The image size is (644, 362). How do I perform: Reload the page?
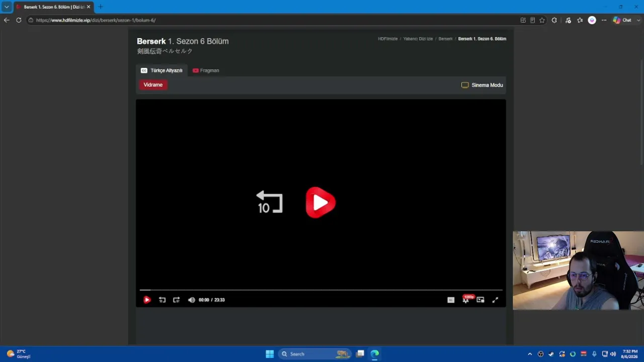coord(19,20)
